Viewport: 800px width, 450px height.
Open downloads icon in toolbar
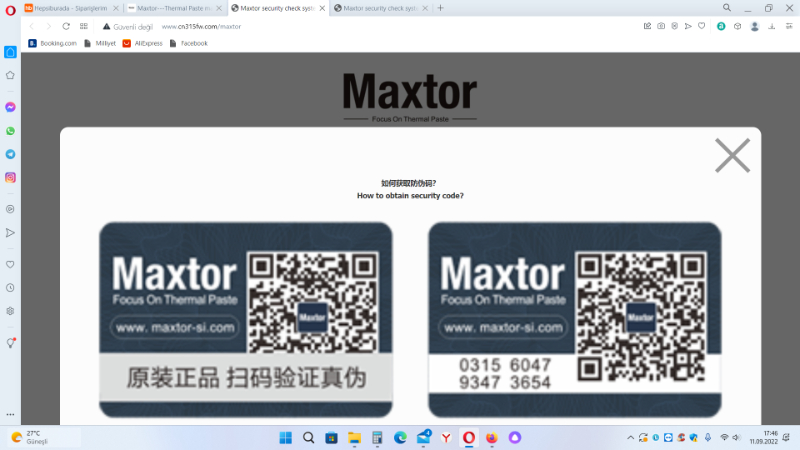tap(771, 26)
